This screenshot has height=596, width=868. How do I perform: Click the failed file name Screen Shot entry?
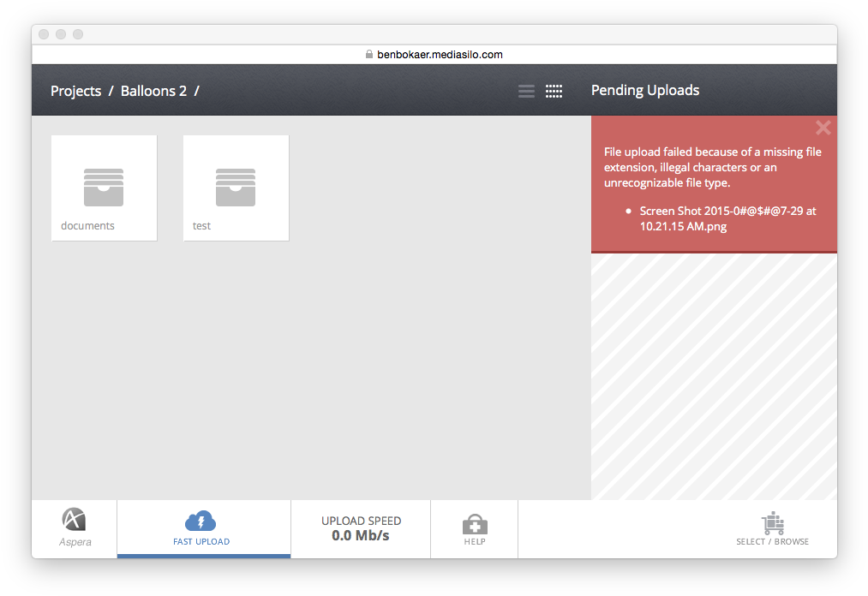point(727,218)
